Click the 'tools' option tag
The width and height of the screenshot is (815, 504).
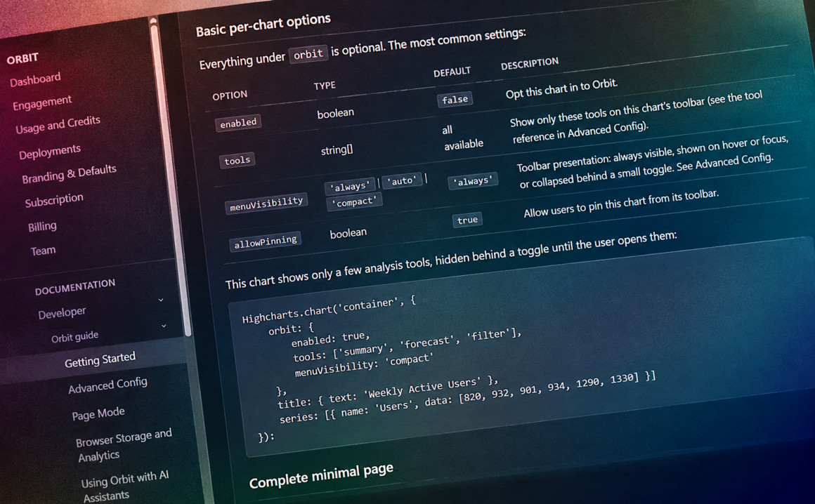click(x=237, y=160)
